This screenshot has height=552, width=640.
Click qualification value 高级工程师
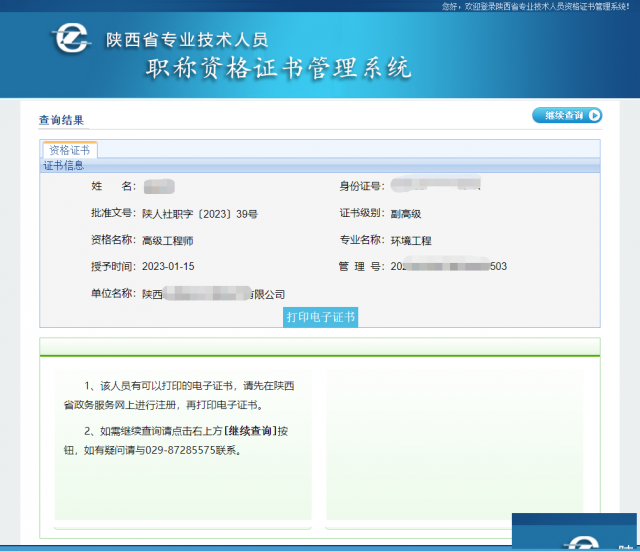[168, 240]
